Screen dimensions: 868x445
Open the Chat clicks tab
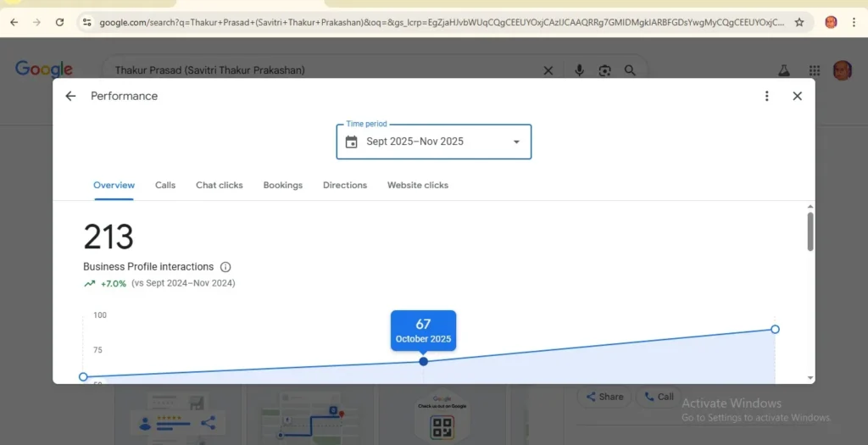(x=220, y=186)
